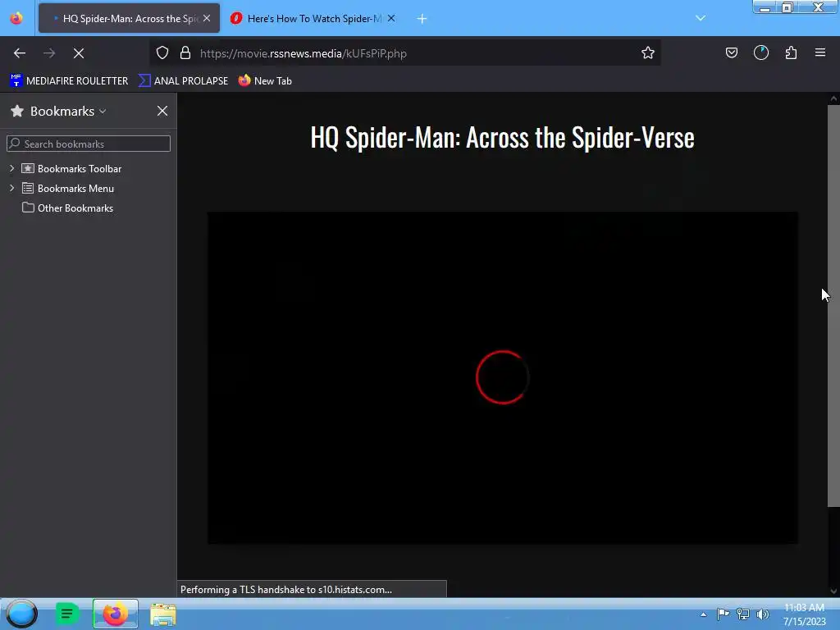Image resolution: width=840 pixels, height=630 pixels.
Task: Open tracking protection shield icon
Action: [162, 52]
